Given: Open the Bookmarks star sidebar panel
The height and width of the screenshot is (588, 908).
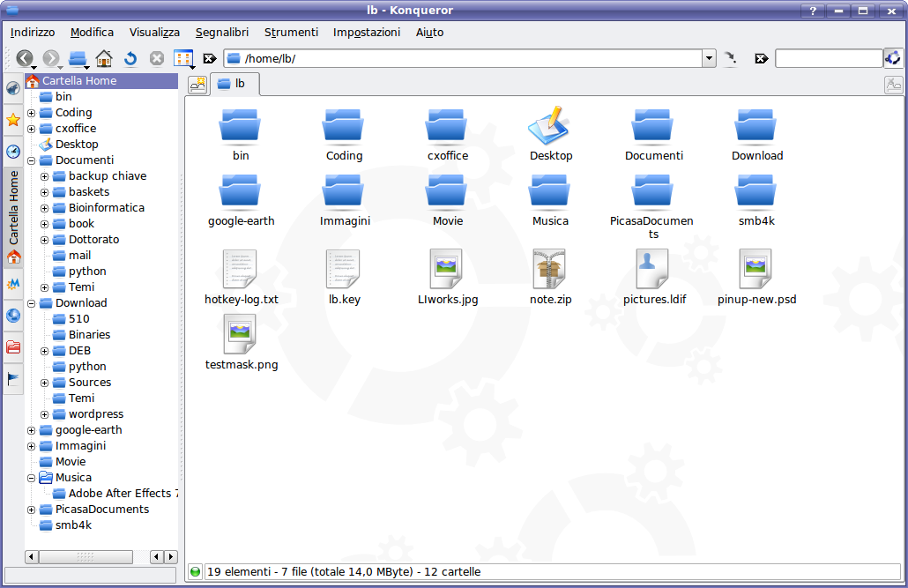Looking at the screenshot, I should (13, 120).
